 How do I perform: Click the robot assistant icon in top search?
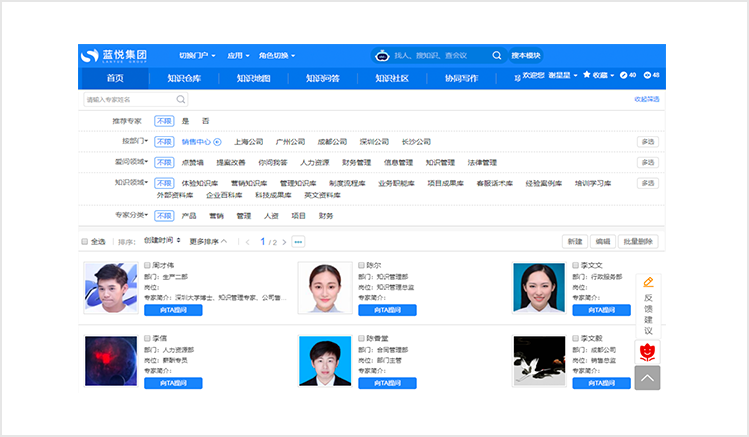point(381,56)
